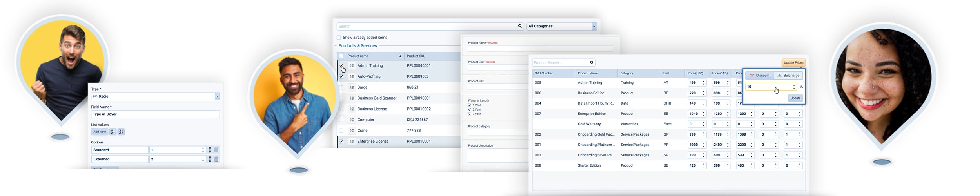This screenshot has height=196, width=980.
Task: Click the magnifier in the products Search box
Action: click(520, 26)
